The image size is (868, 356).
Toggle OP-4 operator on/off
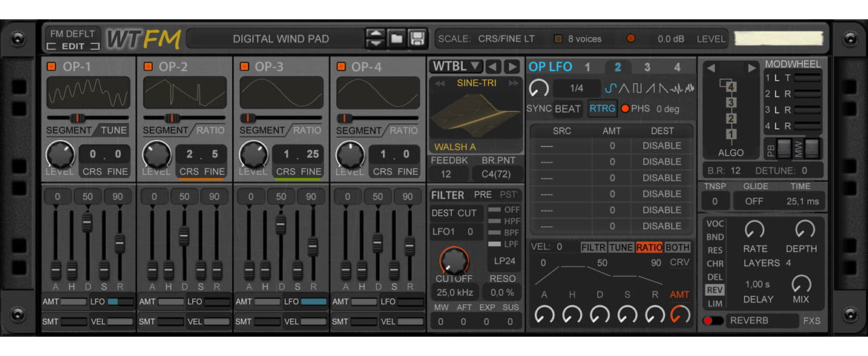click(x=341, y=67)
